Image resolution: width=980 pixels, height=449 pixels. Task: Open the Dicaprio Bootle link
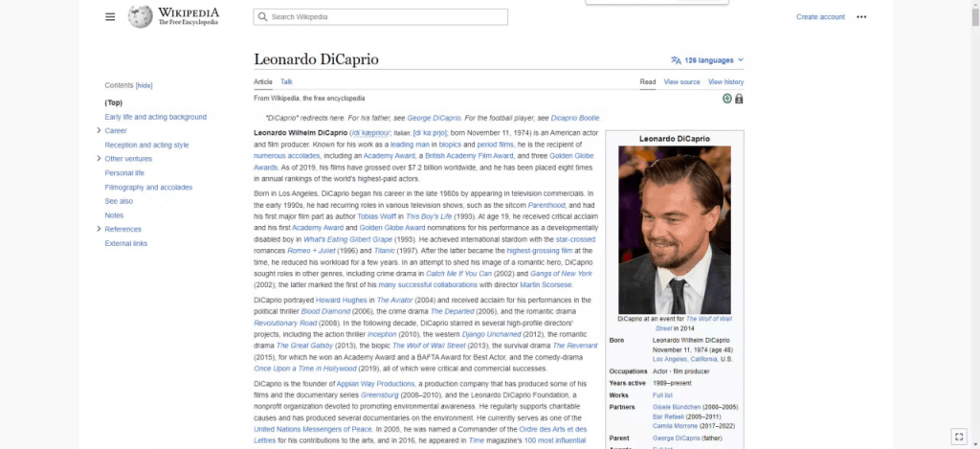tap(575, 118)
